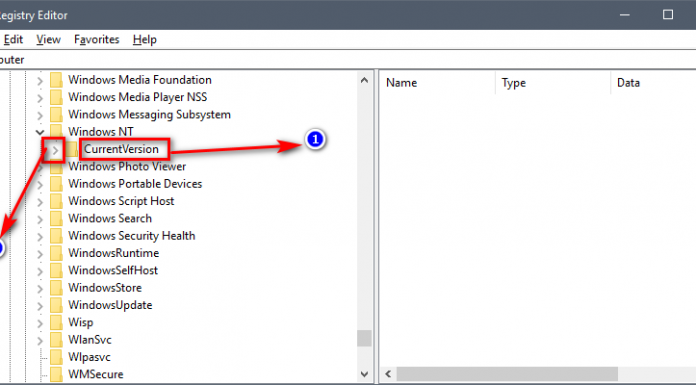
Task: Click the WindowsStore folder icon
Action: pyautogui.click(x=56, y=288)
